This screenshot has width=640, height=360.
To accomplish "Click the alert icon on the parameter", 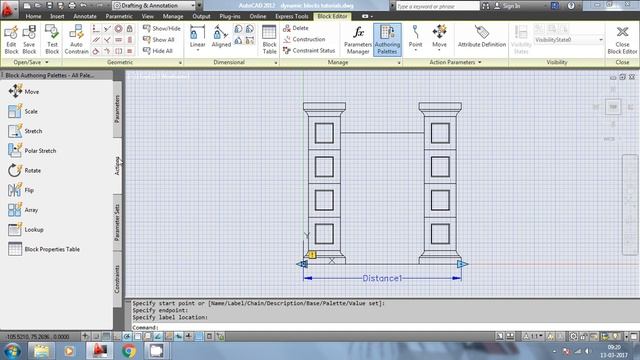I will tap(312, 255).
